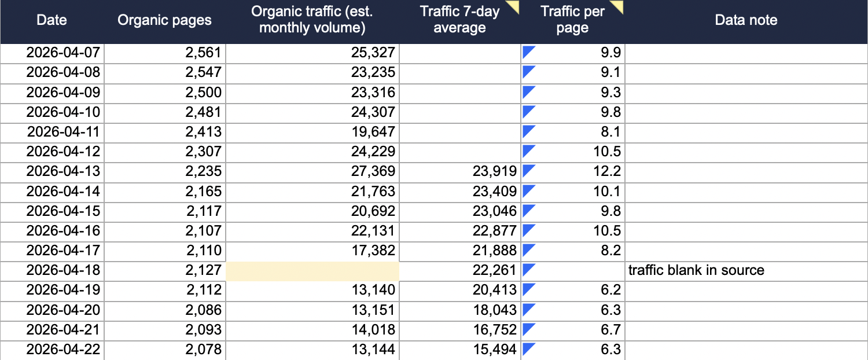The image size is (868, 360).
Task: Select organic pages value 2,307
Action: (164, 152)
